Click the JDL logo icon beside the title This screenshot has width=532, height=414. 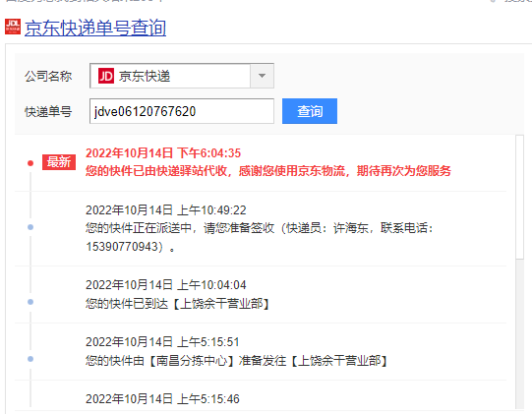13,27
